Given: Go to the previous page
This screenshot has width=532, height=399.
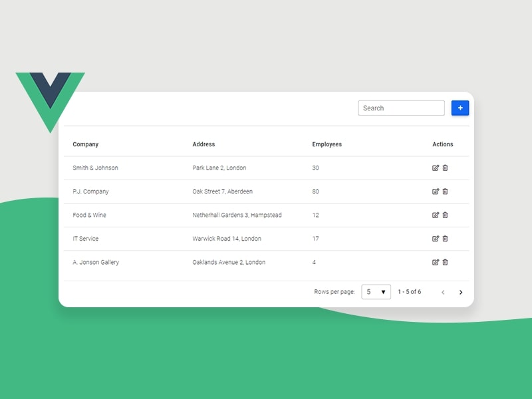Looking at the screenshot, I should point(443,292).
